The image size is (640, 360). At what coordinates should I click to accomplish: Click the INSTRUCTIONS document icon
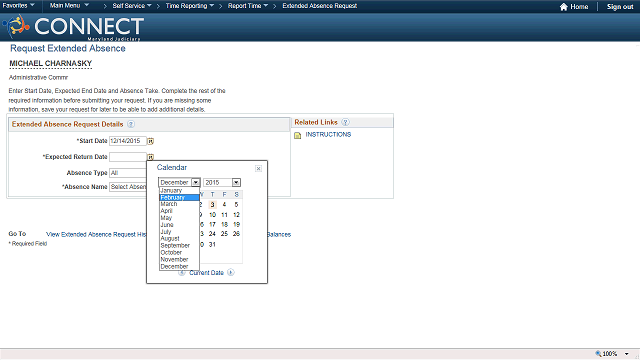(x=298, y=135)
